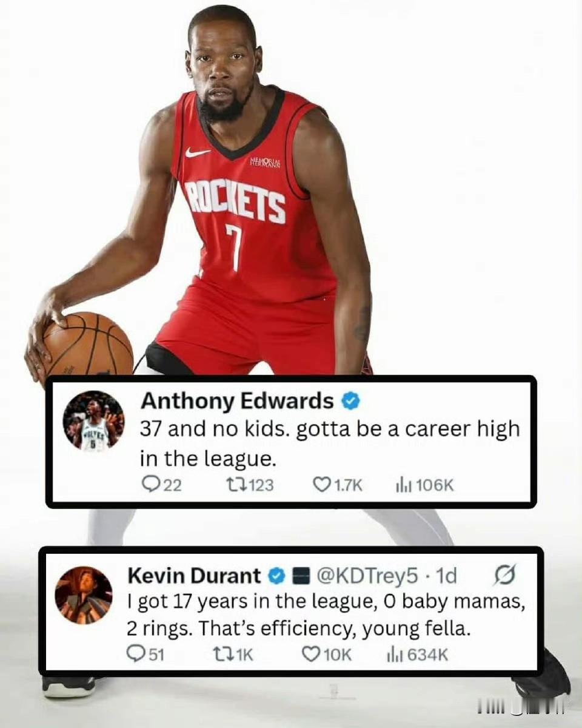Click Kevin Durant's blue verified badge

[276, 575]
